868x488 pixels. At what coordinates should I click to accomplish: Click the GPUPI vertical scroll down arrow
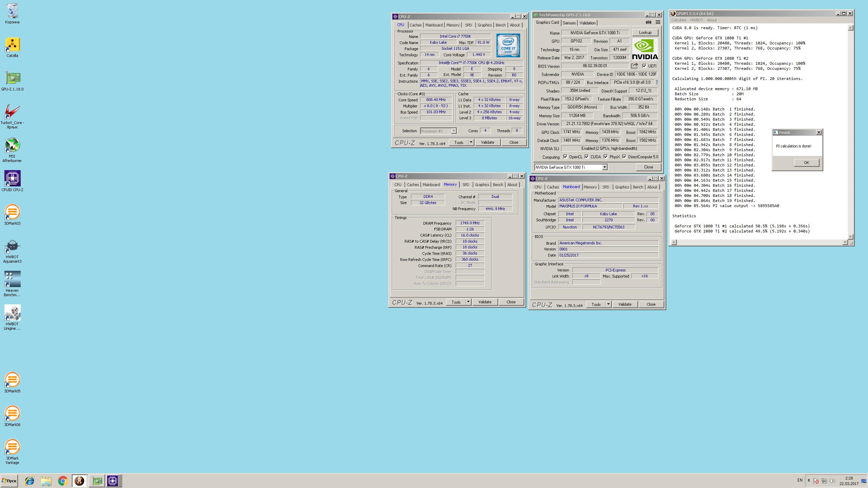coord(850,237)
